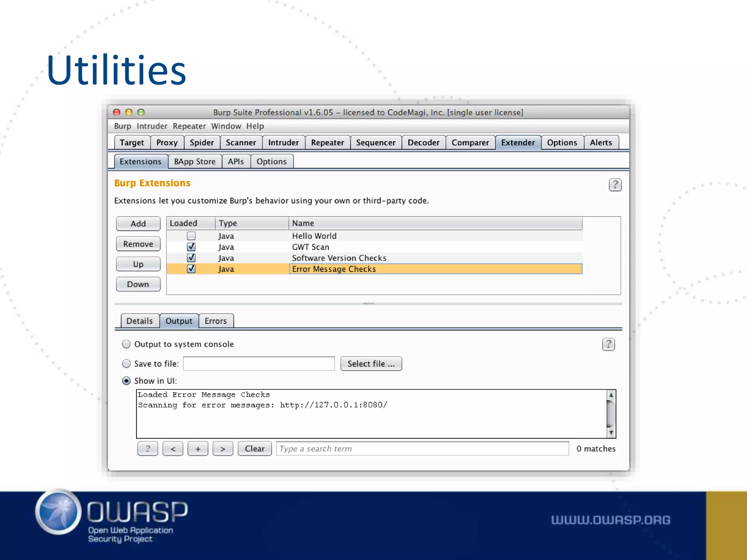
Task: Switch to the Sequencer tab
Action: (x=376, y=143)
